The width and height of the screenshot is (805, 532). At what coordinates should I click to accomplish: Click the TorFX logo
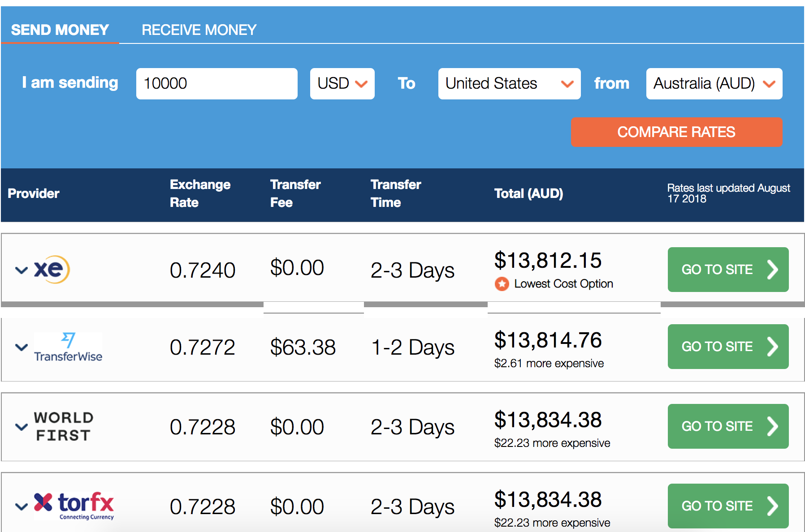point(74,506)
